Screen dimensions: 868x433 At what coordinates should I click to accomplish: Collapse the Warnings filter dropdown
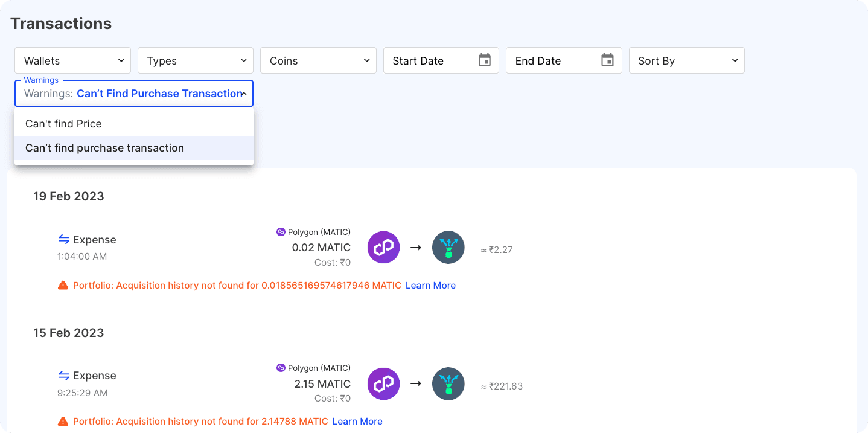tap(243, 94)
